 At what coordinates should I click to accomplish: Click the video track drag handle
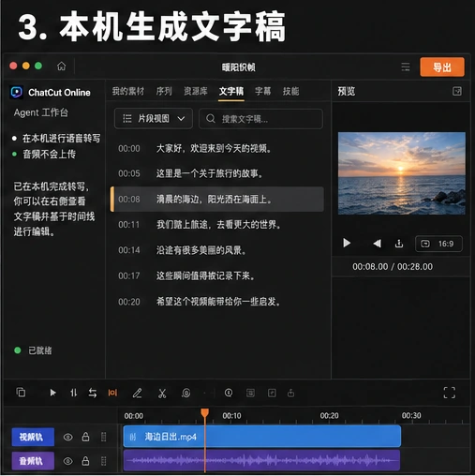pos(104,437)
